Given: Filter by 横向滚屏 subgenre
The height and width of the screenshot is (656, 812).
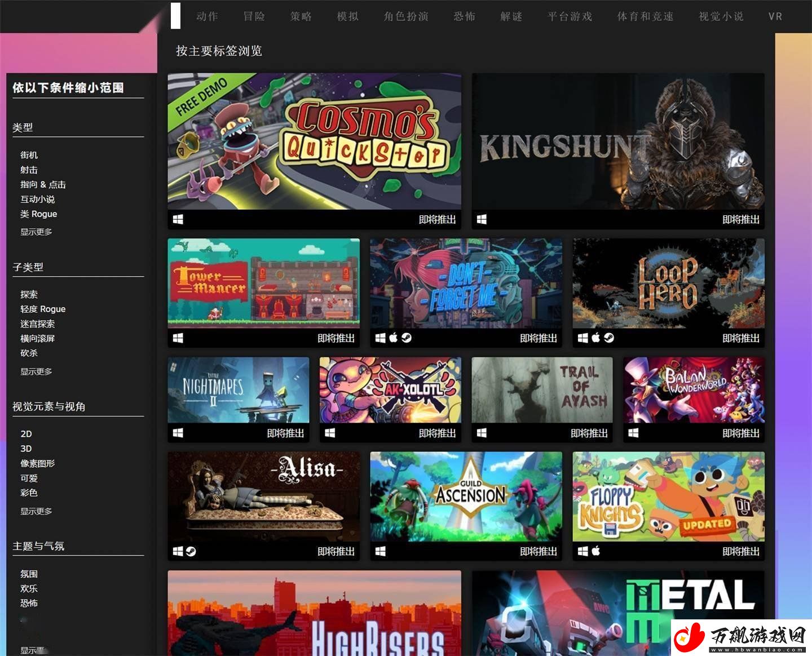Looking at the screenshot, I should coord(38,338).
